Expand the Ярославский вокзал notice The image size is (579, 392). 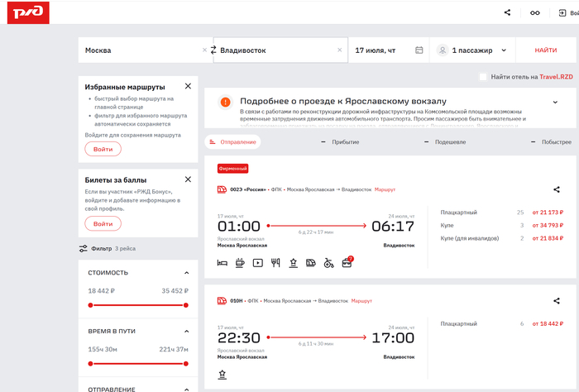click(x=555, y=103)
